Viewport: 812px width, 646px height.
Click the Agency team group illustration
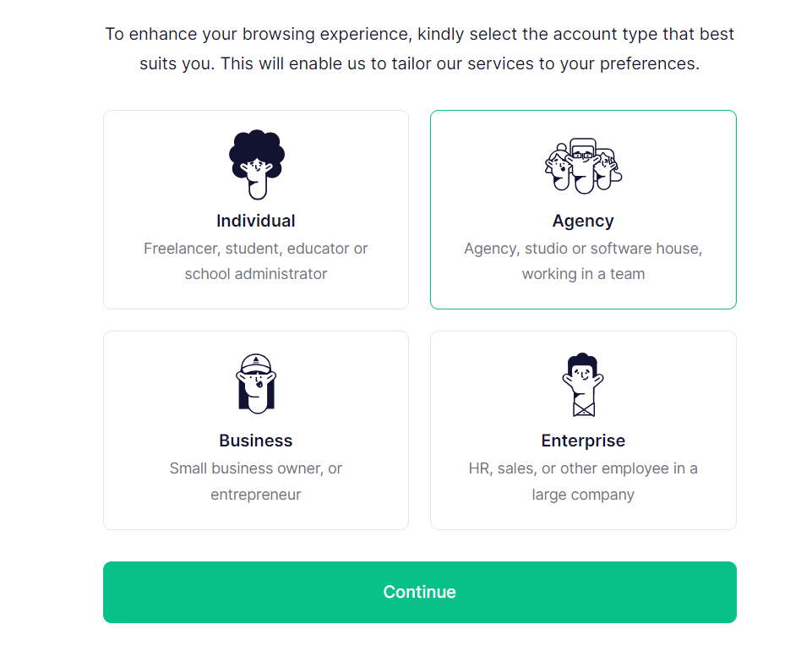[583, 166]
